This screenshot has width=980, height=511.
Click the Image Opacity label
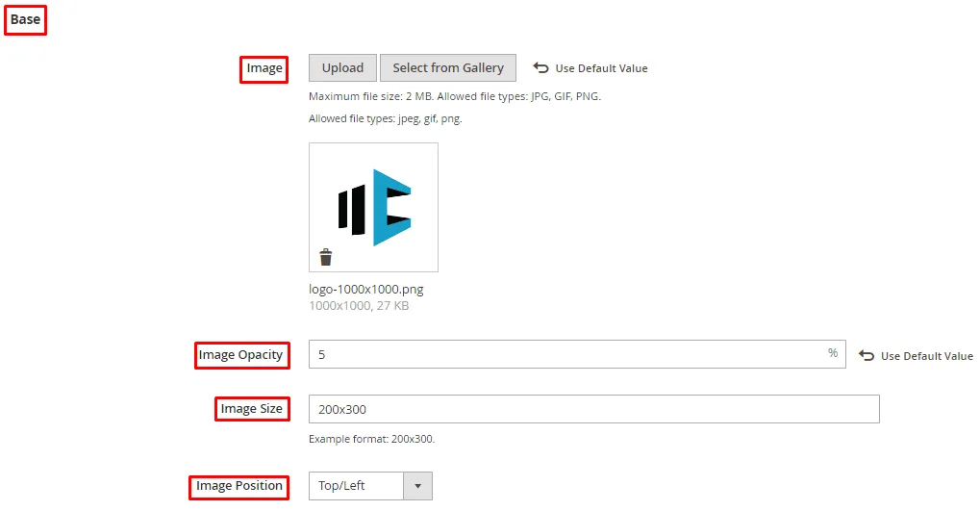coord(242,355)
